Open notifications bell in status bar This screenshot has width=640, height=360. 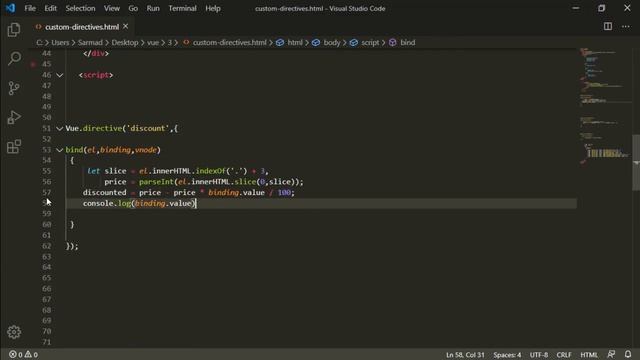tap(628, 354)
